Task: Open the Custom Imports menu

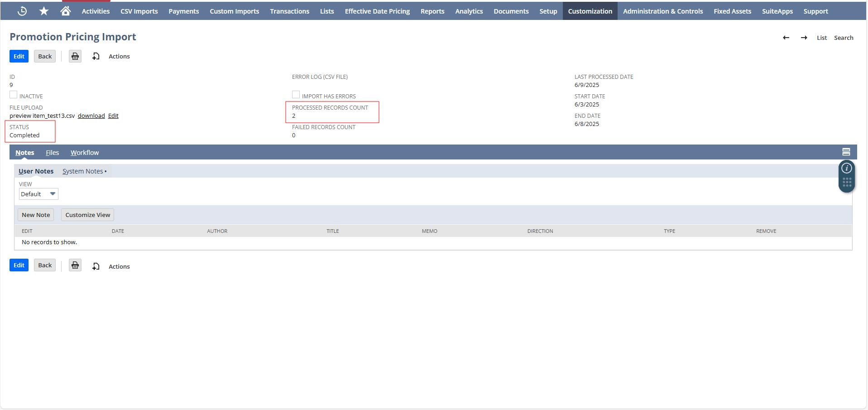Action: pos(235,11)
